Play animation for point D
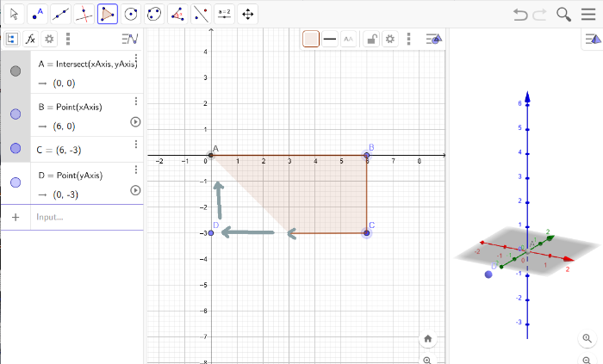The height and width of the screenshot is (364, 603). coord(135,190)
